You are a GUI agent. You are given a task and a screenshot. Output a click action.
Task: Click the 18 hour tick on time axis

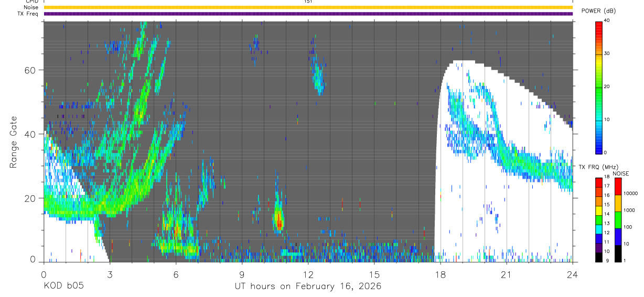pyautogui.click(x=440, y=274)
